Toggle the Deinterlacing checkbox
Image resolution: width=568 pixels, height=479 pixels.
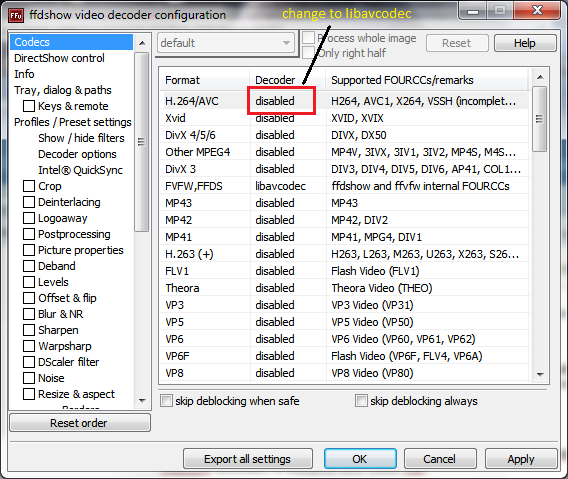29,202
